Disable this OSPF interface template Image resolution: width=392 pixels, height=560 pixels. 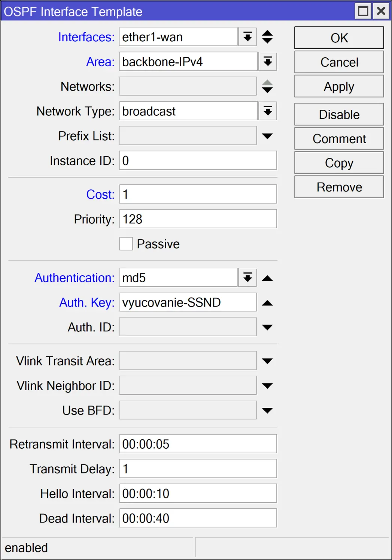coord(338,114)
